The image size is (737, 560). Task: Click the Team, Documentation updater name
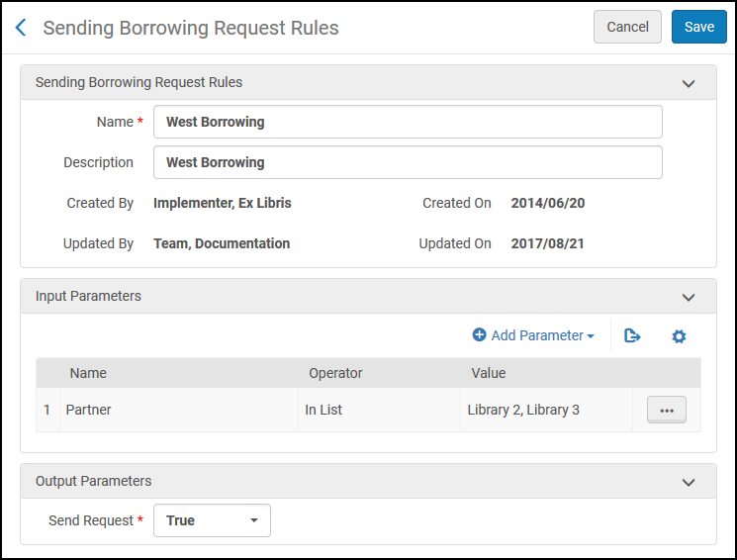point(222,243)
